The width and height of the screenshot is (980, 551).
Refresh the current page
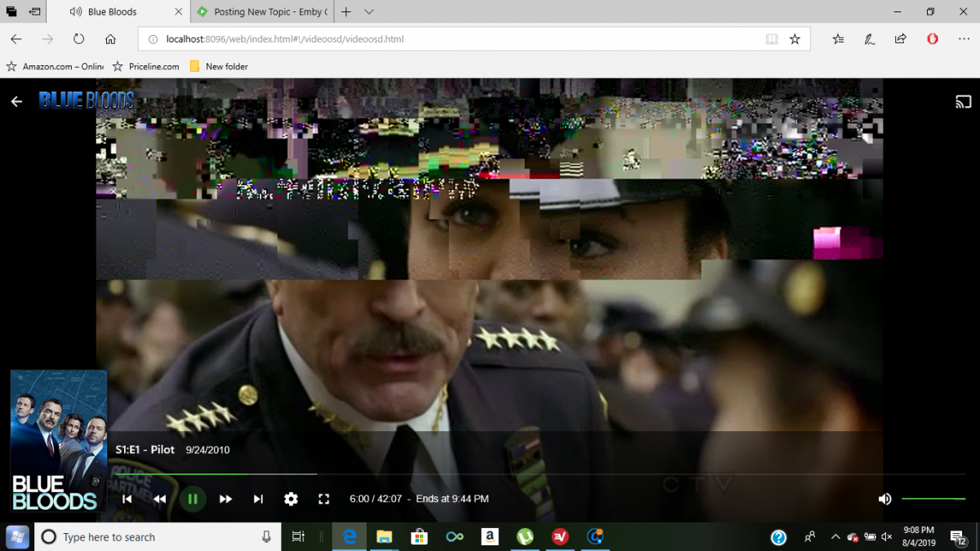coord(78,39)
